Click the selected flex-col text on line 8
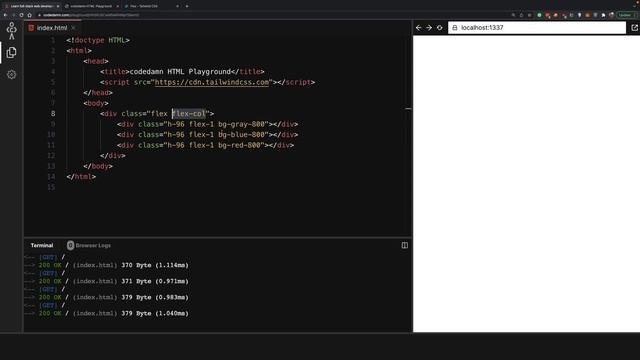Screen dimensions: 640x360 coord(189,113)
